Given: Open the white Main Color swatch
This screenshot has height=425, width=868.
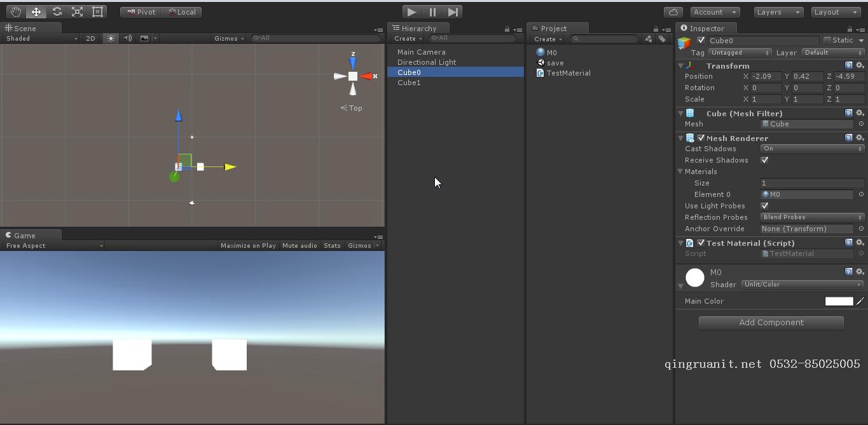Looking at the screenshot, I should tap(839, 301).
